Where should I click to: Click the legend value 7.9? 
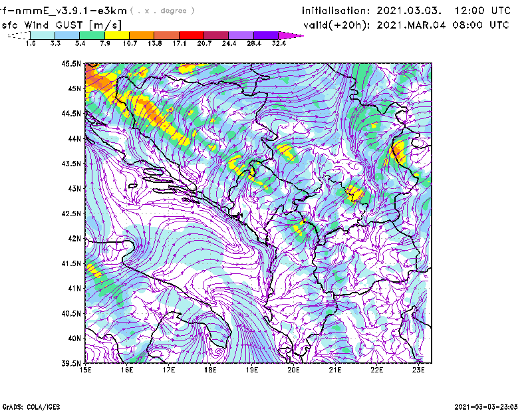point(105,43)
